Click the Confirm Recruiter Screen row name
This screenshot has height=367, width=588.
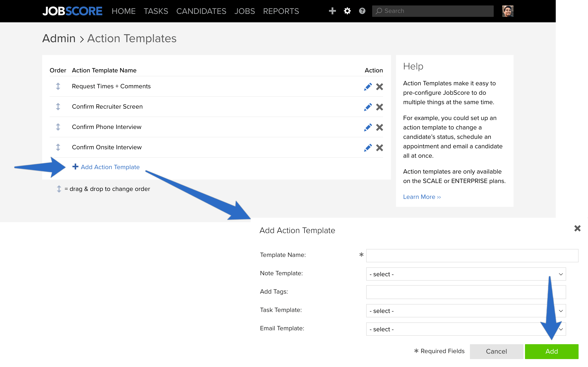(107, 107)
